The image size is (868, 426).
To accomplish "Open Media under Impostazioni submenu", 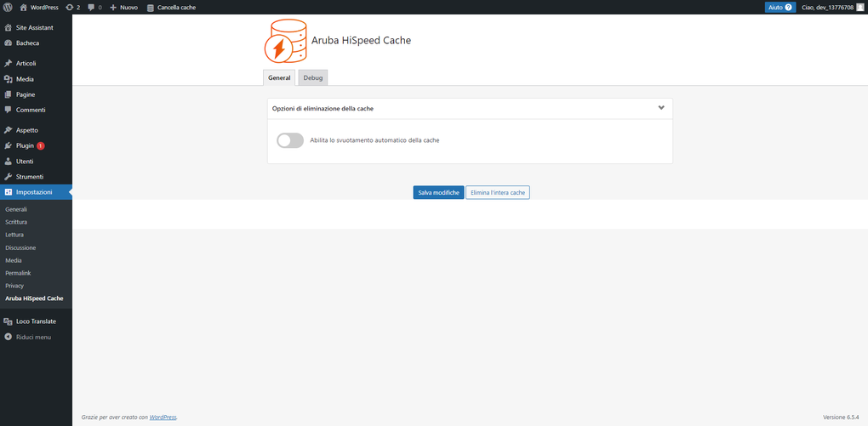I will 14,260.
